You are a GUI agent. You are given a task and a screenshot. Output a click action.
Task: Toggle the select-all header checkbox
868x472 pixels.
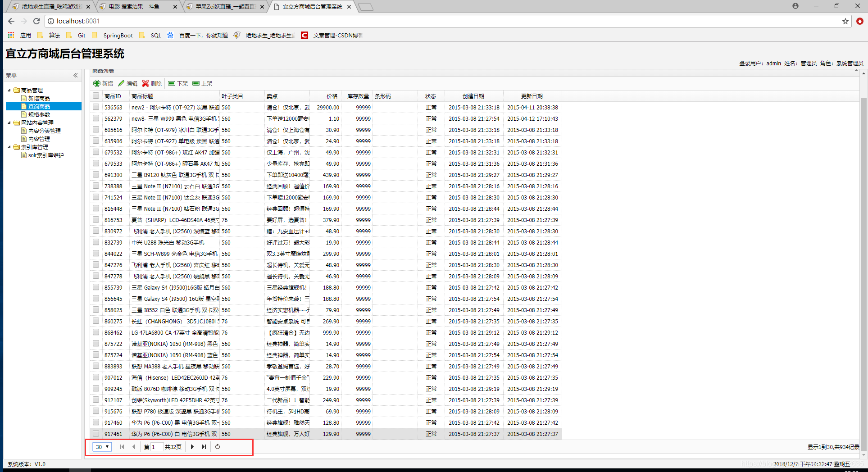[96, 95]
